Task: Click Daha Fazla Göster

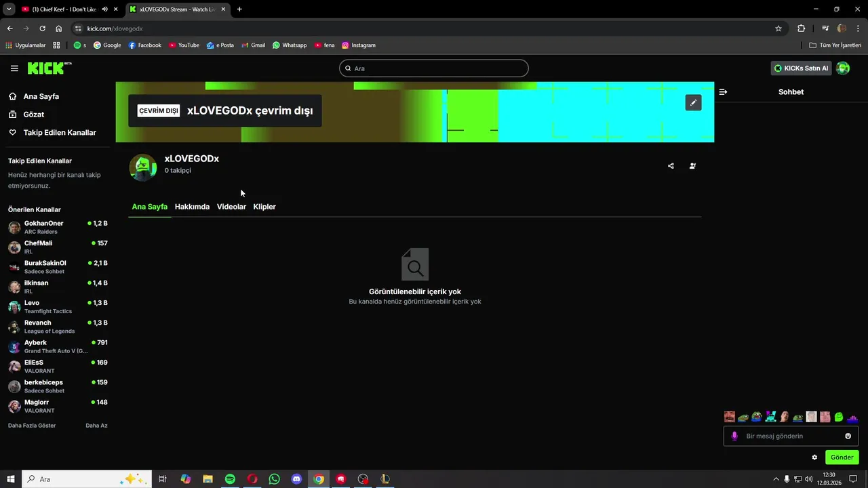Action: pos(32,426)
